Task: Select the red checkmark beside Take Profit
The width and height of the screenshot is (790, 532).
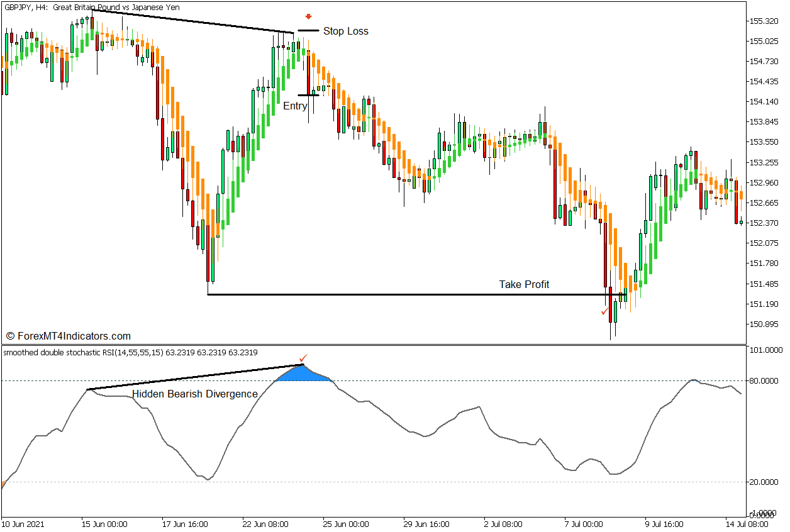Action: point(606,312)
